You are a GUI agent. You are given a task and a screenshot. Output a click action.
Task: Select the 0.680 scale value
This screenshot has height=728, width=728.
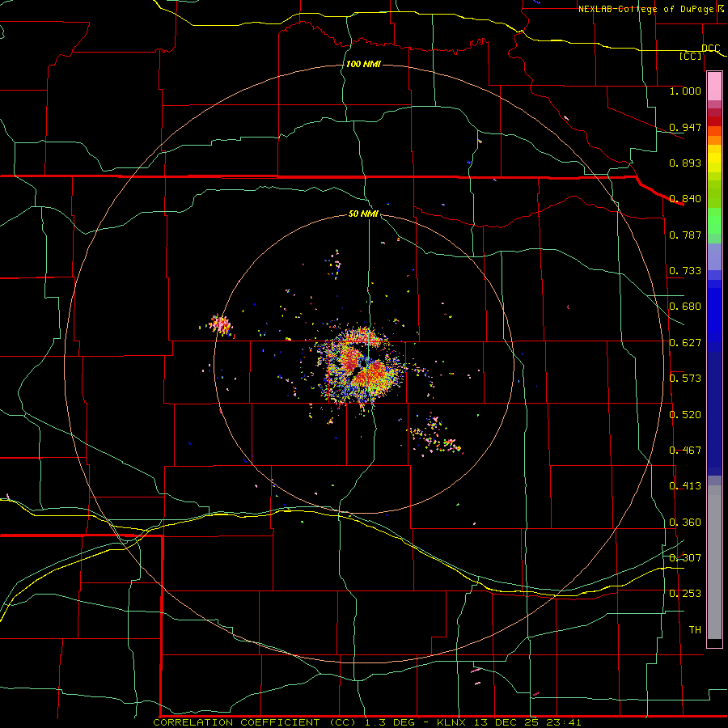point(685,307)
